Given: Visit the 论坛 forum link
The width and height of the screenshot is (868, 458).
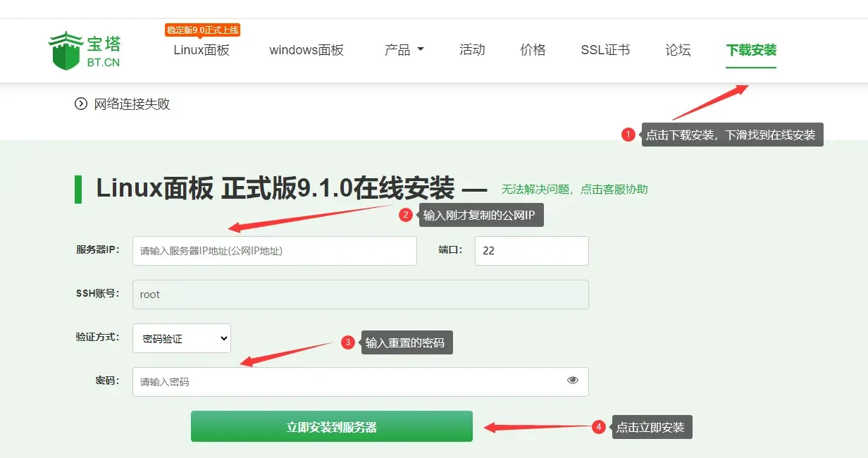Looking at the screenshot, I should [678, 50].
